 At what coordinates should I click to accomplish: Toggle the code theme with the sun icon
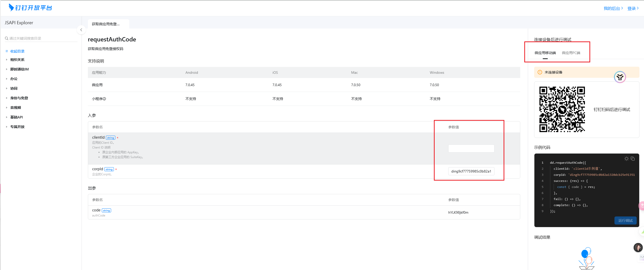coord(626,159)
